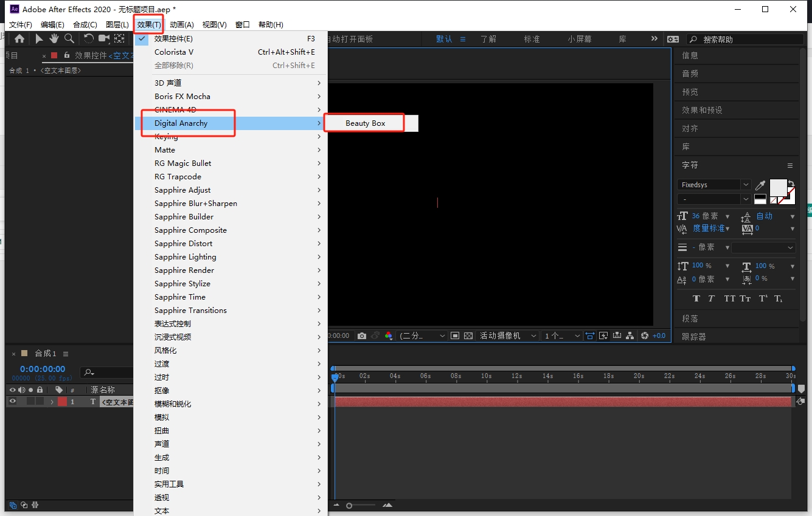This screenshot has height=516, width=812.
Task: Open the 活动摄像机 camera dropdown
Action: pos(507,335)
